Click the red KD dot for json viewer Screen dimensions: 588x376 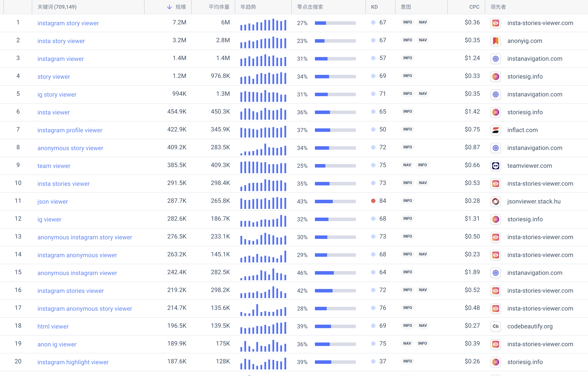point(373,201)
